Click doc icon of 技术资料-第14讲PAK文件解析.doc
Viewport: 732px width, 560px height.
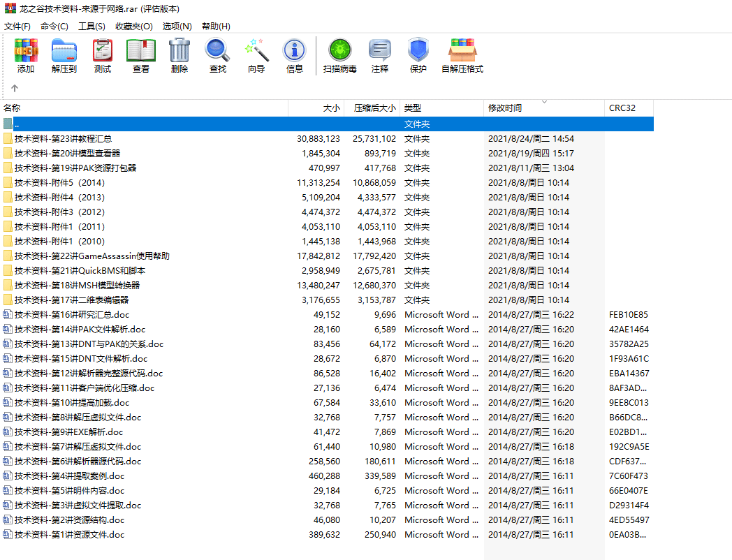[8, 329]
